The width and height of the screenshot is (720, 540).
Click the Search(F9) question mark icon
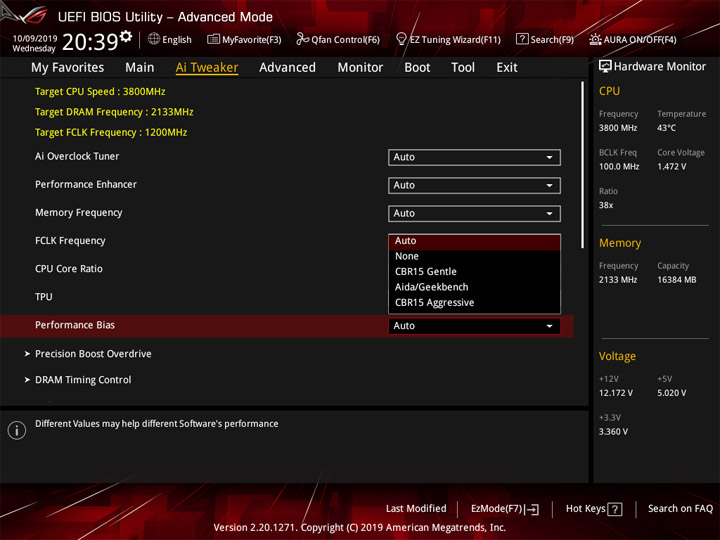[x=522, y=39]
